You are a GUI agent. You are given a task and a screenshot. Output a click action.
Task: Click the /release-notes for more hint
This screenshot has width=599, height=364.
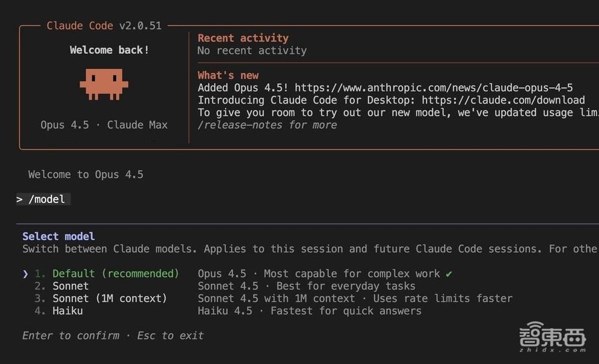(267, 125)
